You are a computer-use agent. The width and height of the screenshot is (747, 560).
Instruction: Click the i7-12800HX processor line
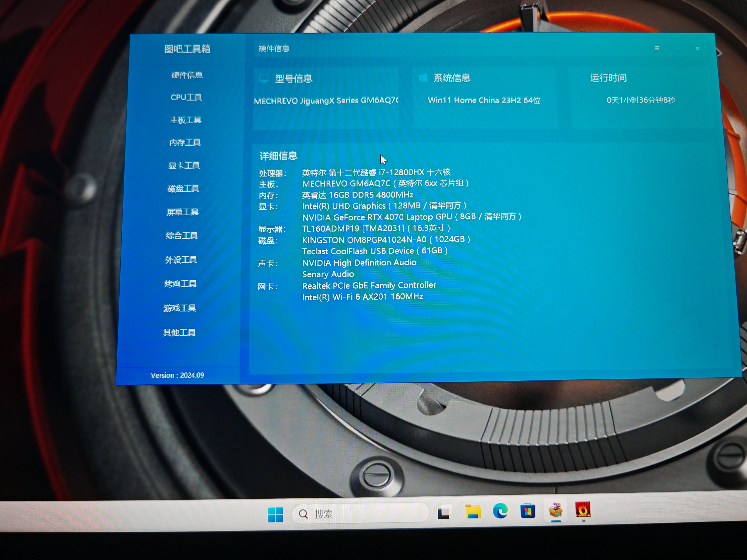376,172
